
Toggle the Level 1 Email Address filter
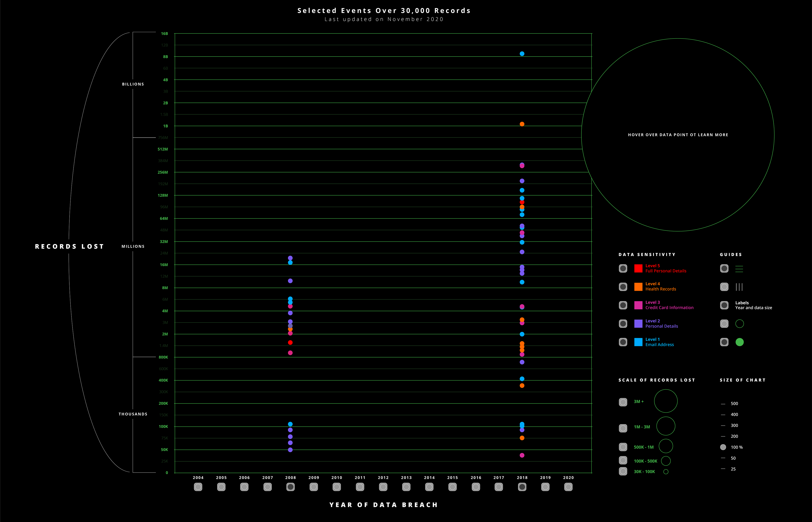[x=623, y=342]
